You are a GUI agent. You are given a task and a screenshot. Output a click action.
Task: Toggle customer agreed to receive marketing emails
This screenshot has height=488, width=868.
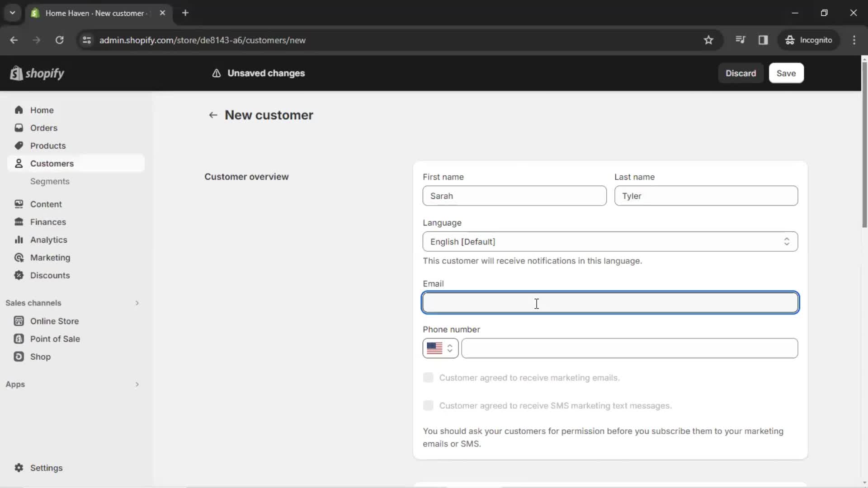coord(428,377)
